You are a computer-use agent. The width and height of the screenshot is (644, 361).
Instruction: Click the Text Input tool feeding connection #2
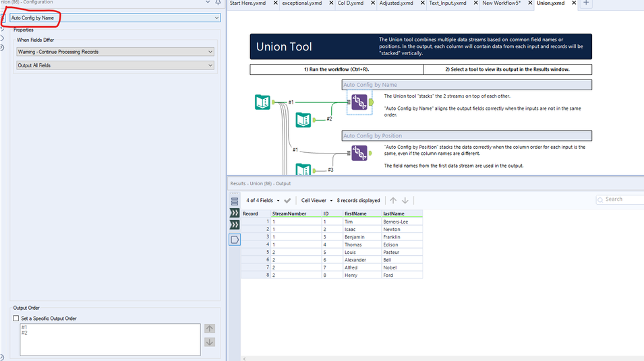(x=303, y=120)
